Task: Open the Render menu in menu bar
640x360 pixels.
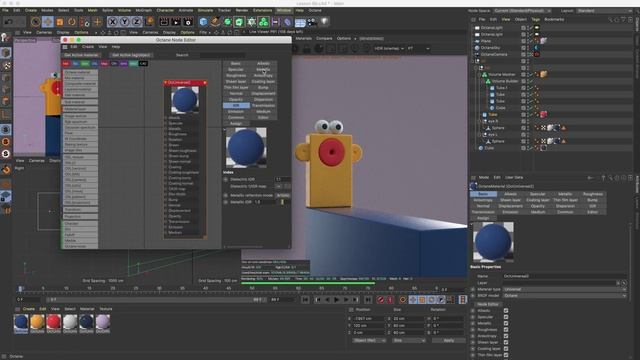Action: [242, 11]
